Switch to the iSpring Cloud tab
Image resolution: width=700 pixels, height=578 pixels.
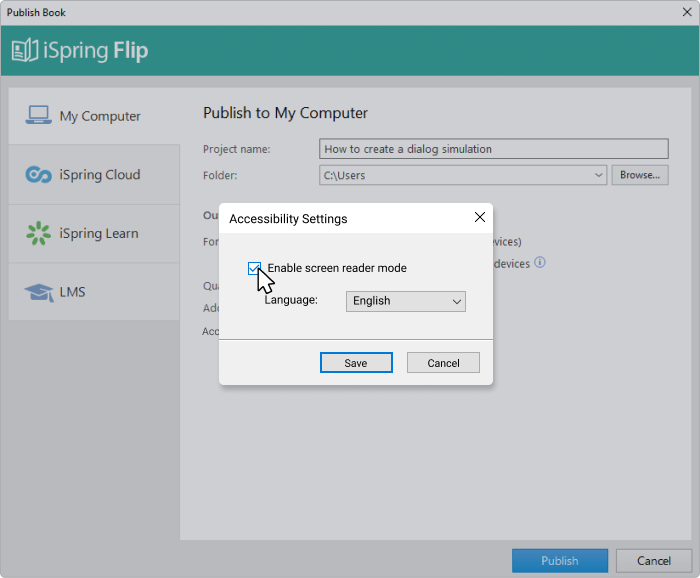click(94, 175)
